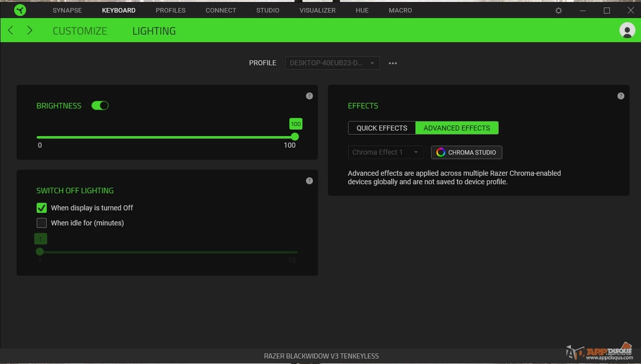Maximize the Synapse window

(x=607, y=11)
